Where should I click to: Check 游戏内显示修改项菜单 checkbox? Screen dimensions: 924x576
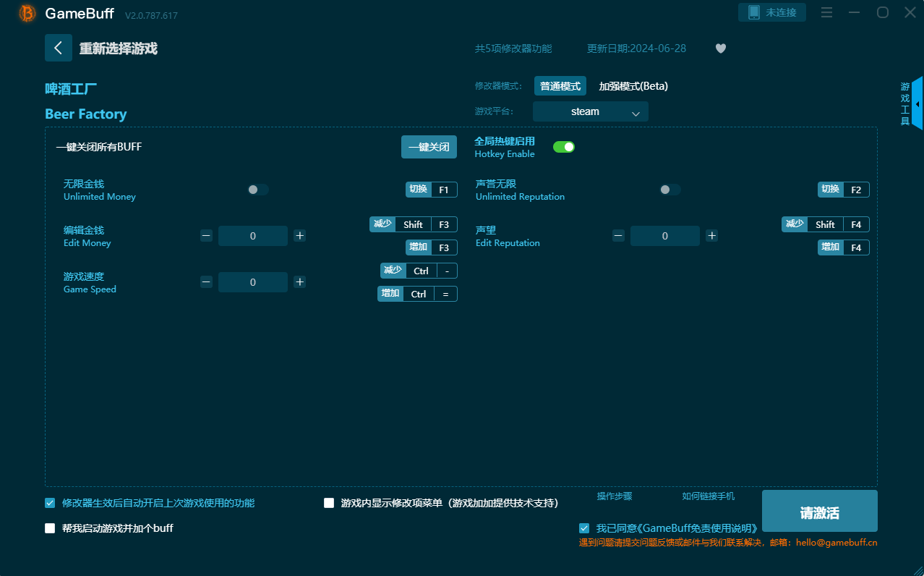329,503
